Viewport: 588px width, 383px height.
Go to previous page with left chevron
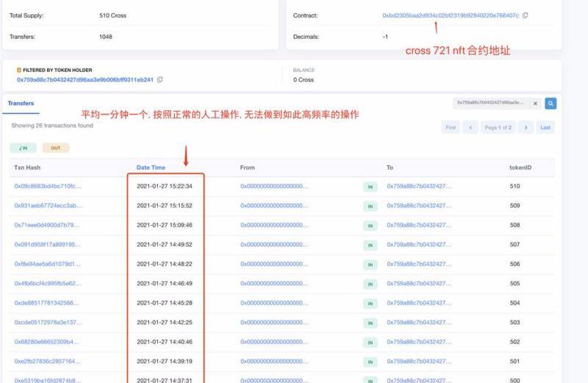pyautogui.click(x=470, y=127)
